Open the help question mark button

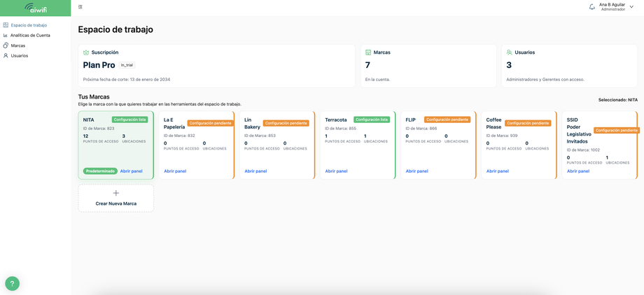click(13, 283)
